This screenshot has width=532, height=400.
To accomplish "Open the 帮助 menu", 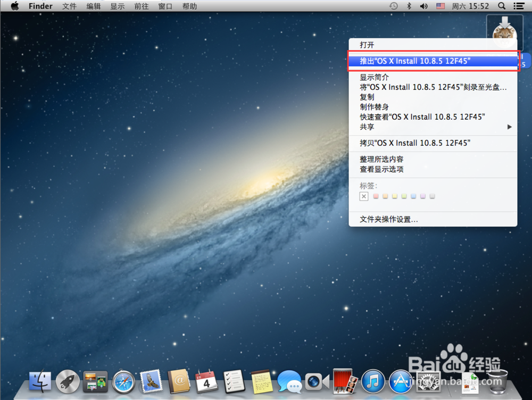I will [x=189, y=6].
